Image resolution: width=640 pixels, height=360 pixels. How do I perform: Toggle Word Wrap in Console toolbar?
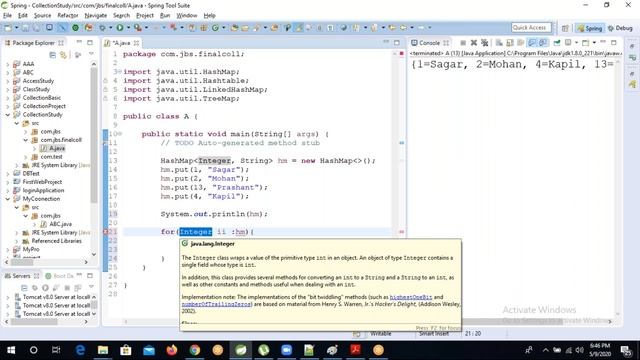521,42
